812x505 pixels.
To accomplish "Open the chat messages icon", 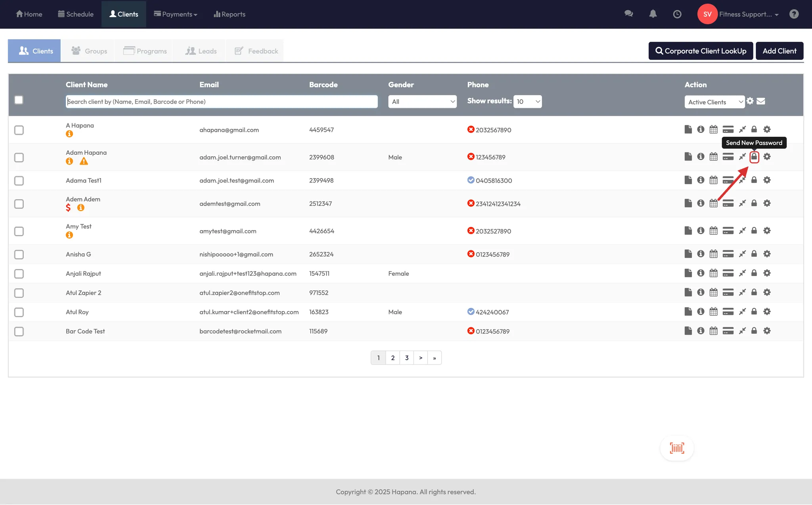I will coord(628,14).
